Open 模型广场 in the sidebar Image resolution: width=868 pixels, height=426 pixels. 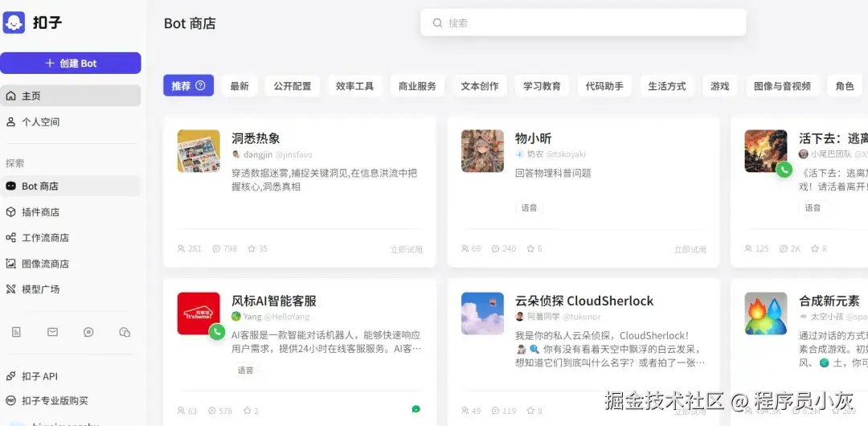point(70,289)
